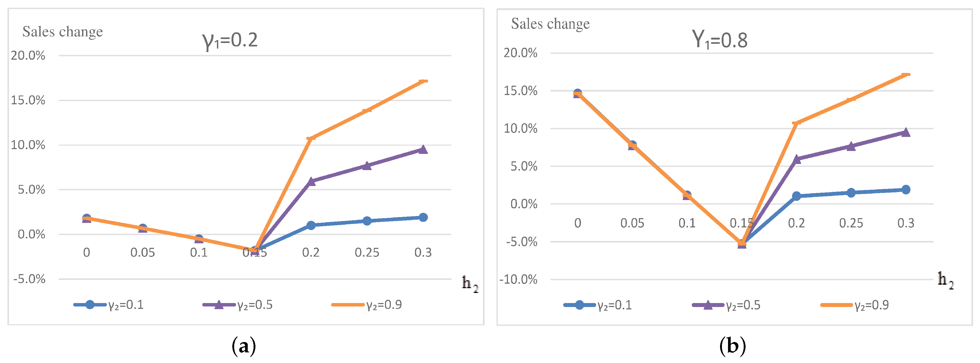Select the blue data point at h₂=0.25 in chart (b)
This screenshot has width=980, height=363.
[851, 193]
